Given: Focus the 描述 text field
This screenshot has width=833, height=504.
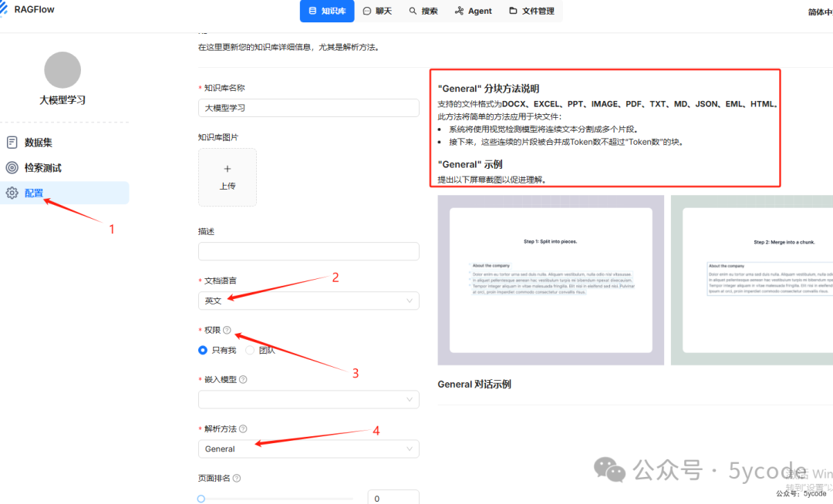Looking at the screenshot, I should (x=309, y=251).
